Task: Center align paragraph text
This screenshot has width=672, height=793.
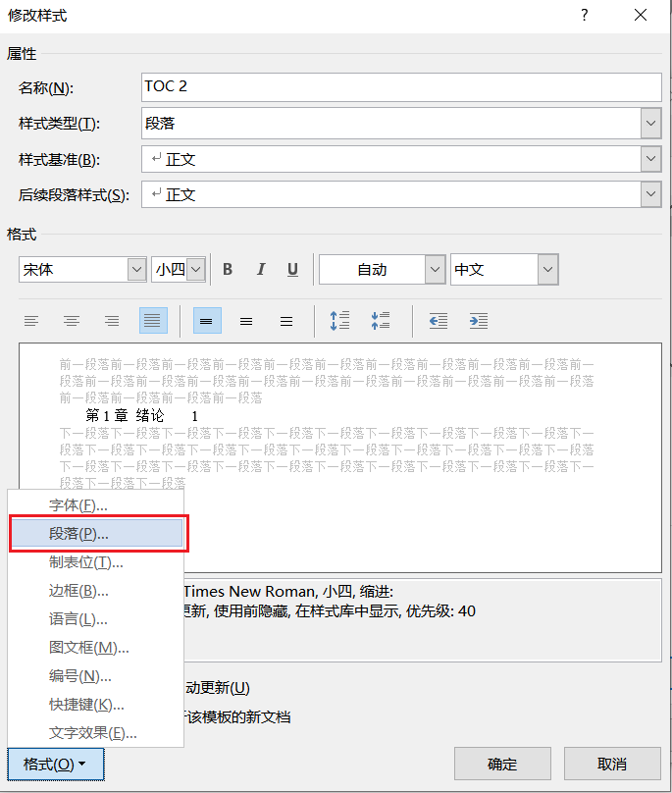Action: (x=72, y=321)
